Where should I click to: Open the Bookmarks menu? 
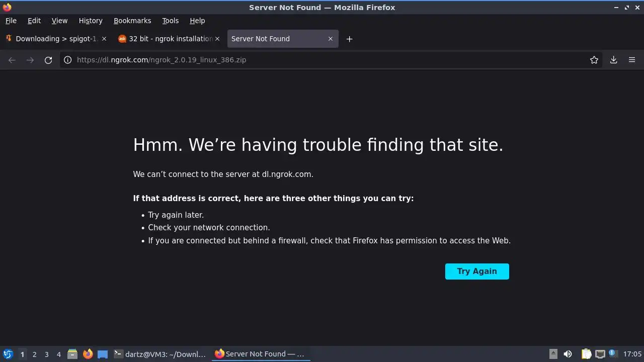pyautogui.click(x=132, y=21)
